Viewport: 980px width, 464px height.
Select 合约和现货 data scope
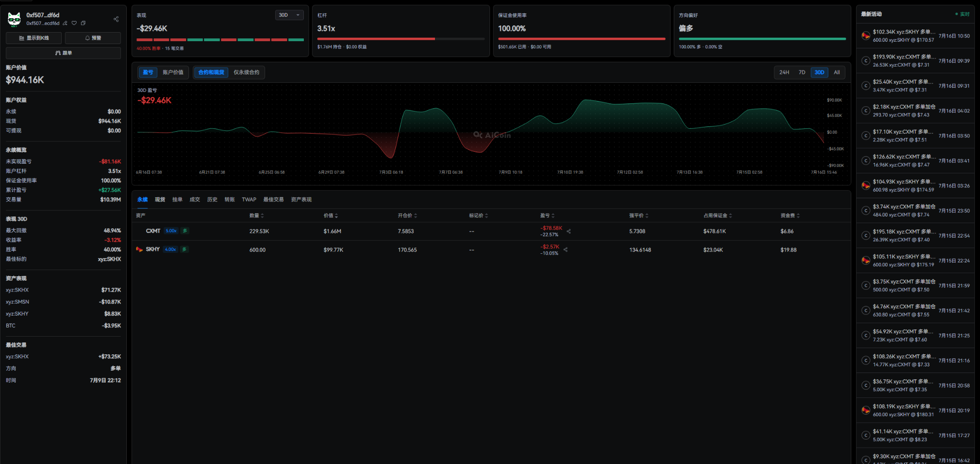click(x=211, y=72)
